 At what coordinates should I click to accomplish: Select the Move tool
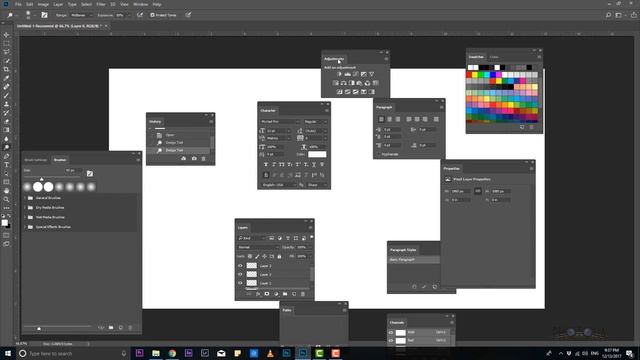pyautogui.click(x=7, y=35)
